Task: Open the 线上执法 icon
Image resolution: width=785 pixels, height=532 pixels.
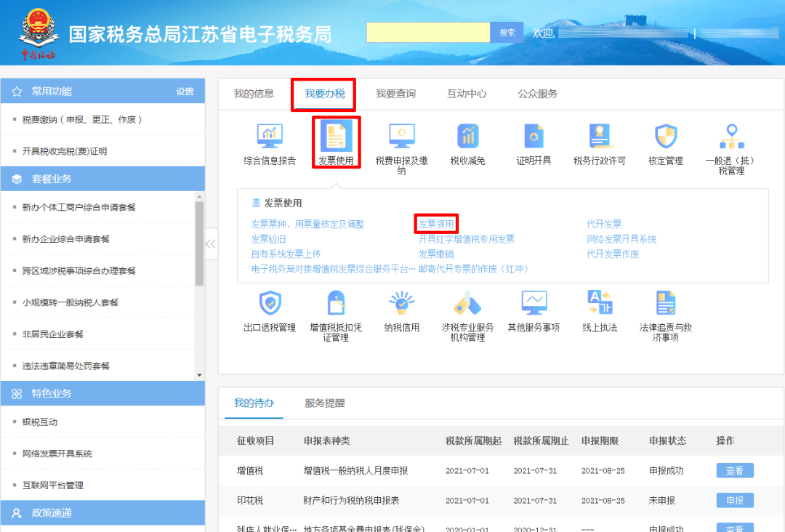Action: (x=600, y=303)
